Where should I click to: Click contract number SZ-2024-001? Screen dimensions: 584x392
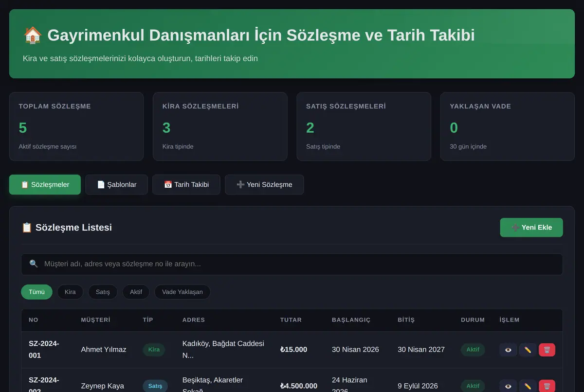coord(44,350)
